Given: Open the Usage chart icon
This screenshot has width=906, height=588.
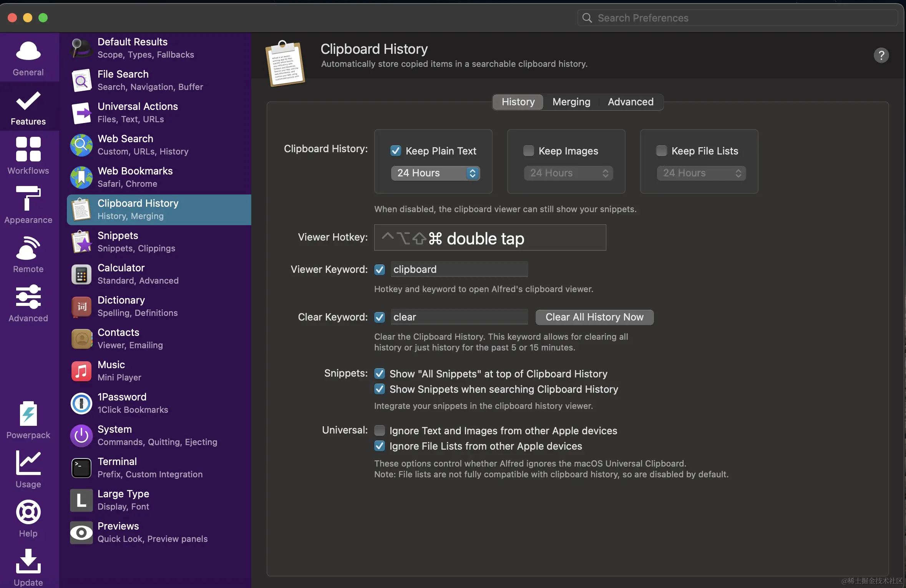Looking at the screenshot, I should coord(28,463).
